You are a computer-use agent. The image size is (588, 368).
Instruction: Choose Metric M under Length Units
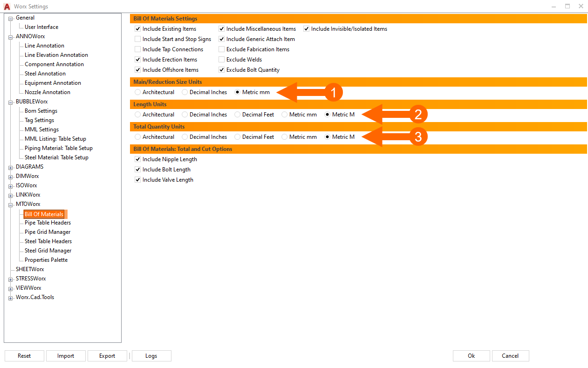point(327,115)
